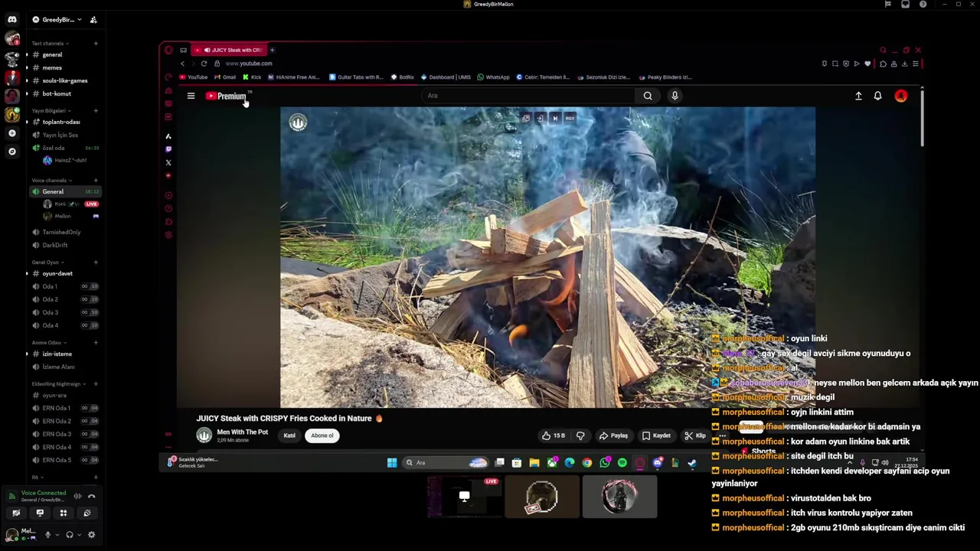The width and height of the screenshot is (980, 551).
Task: Collapse the Genel Oyun category
Action: click(x=47, y=262)
